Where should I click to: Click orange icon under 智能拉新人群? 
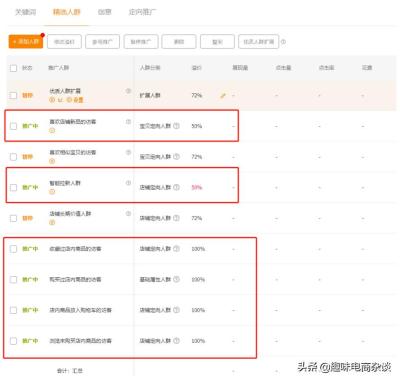pyautogui.click(x=52, y=192)
